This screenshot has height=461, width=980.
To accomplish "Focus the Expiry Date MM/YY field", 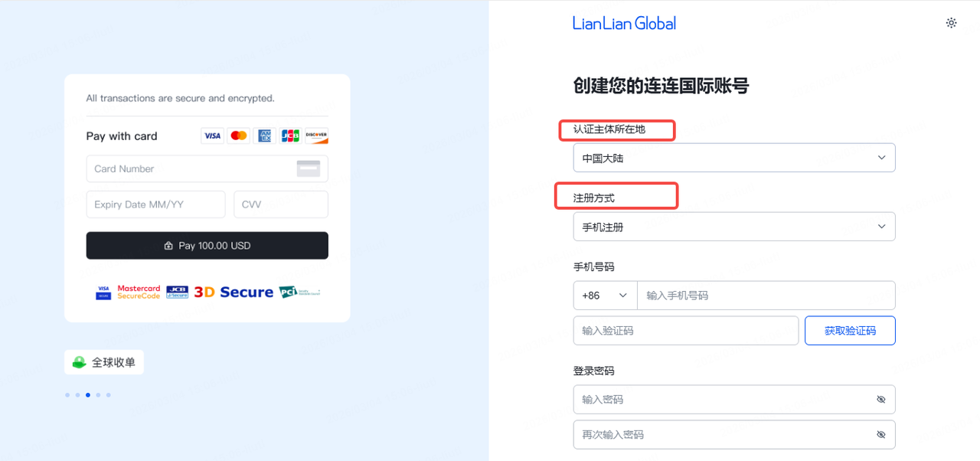I will [x=155, y=204].
